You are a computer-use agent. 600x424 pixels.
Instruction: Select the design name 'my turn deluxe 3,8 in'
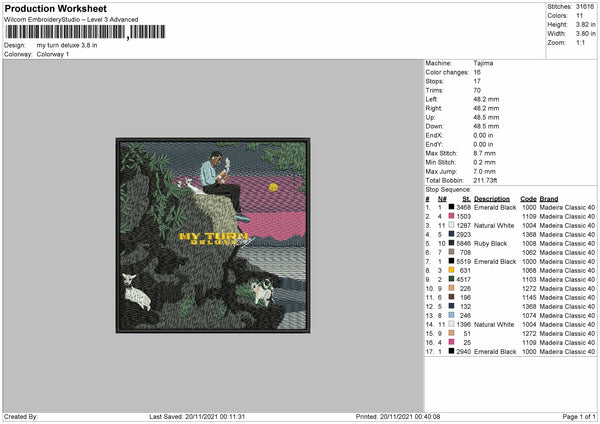(x=67, y=45)
